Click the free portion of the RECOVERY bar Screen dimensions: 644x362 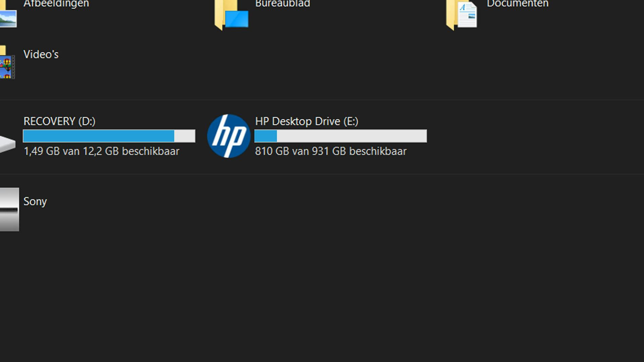tap(184, 136)
